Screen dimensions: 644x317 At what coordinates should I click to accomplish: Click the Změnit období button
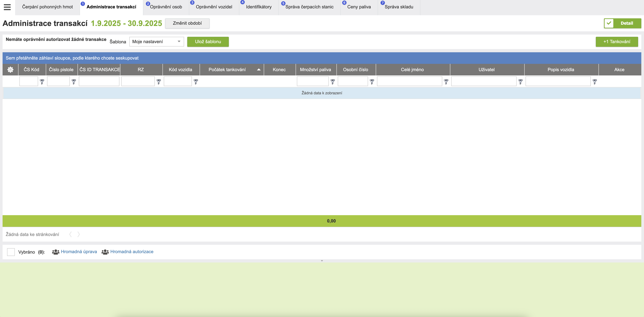(187, 23)
